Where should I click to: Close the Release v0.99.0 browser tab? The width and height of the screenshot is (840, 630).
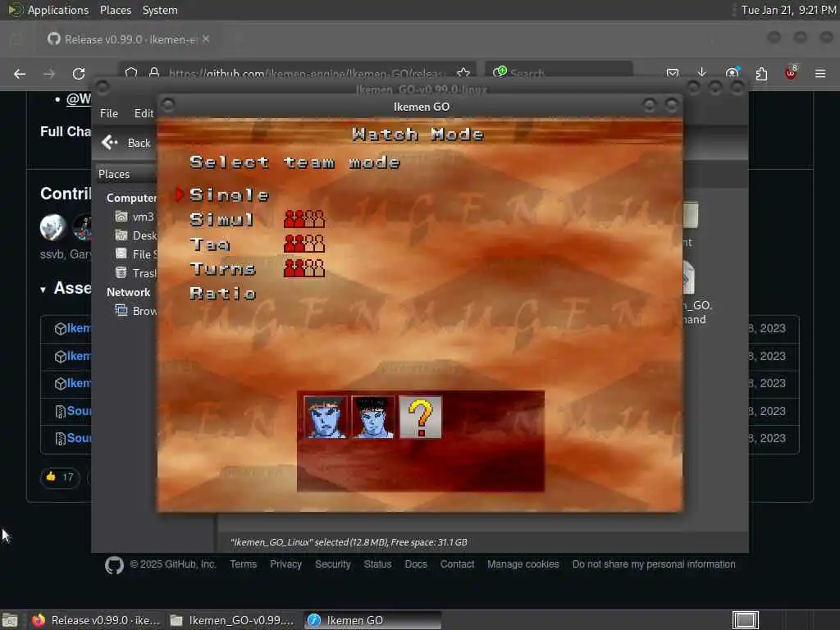click(x=206, y=39)
